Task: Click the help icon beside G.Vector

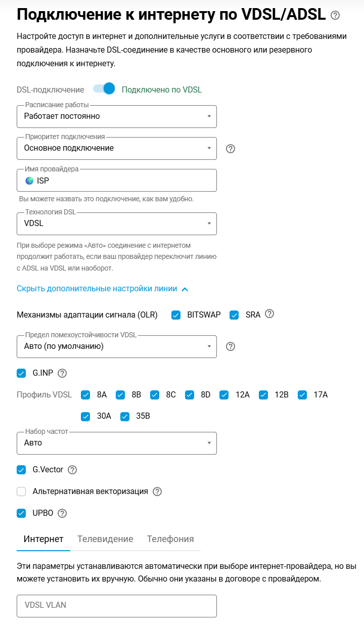Action: (x=73, y=470)
